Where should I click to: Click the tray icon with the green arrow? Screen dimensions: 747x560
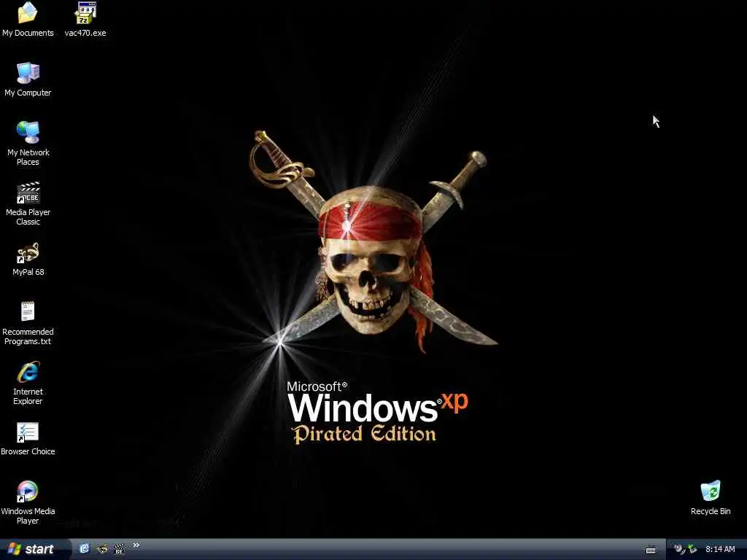point(693,550)
